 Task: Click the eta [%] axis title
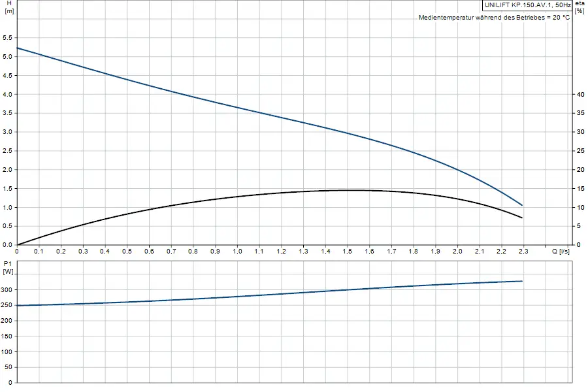coord(580,7)
